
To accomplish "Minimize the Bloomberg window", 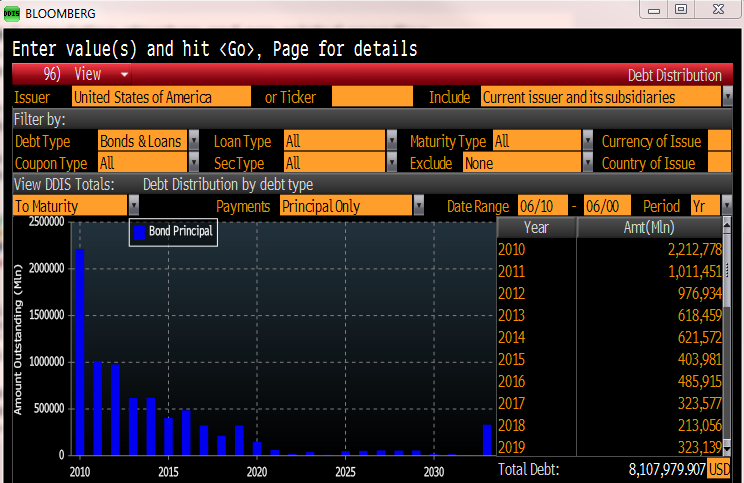I will click(x=654, y=9).
